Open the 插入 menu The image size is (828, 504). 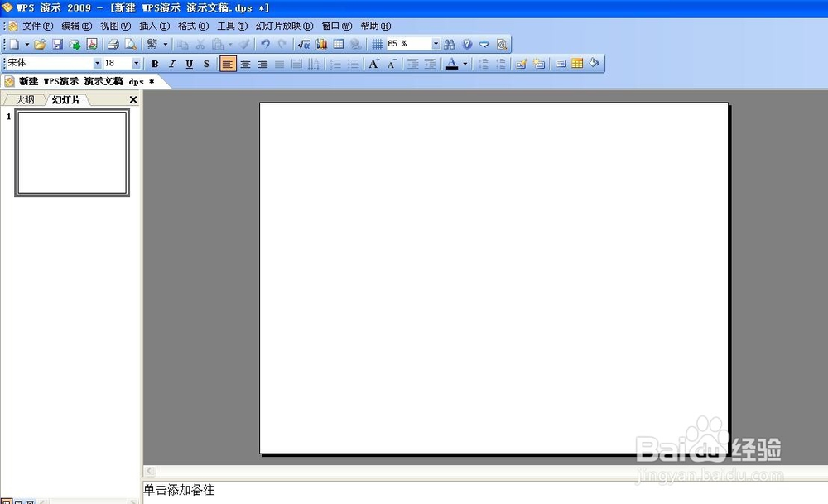[154, 26]
